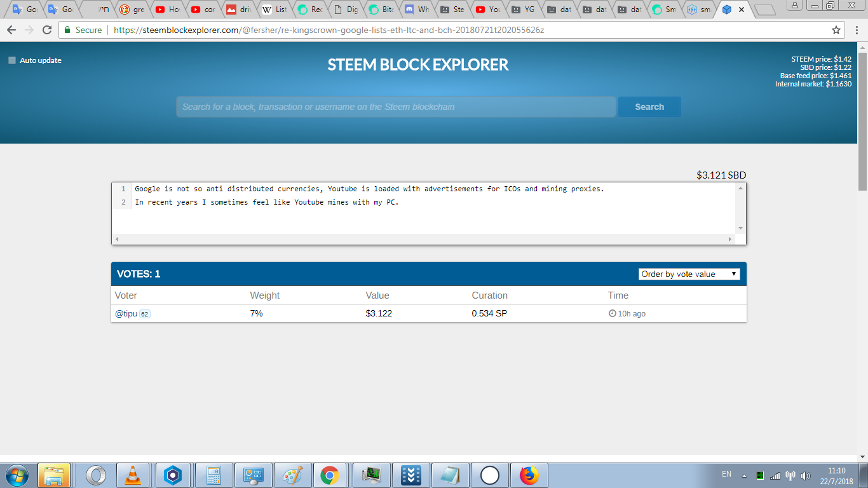
Task: Switch to the 'Bitc' tab
Action: click(382, 10)
